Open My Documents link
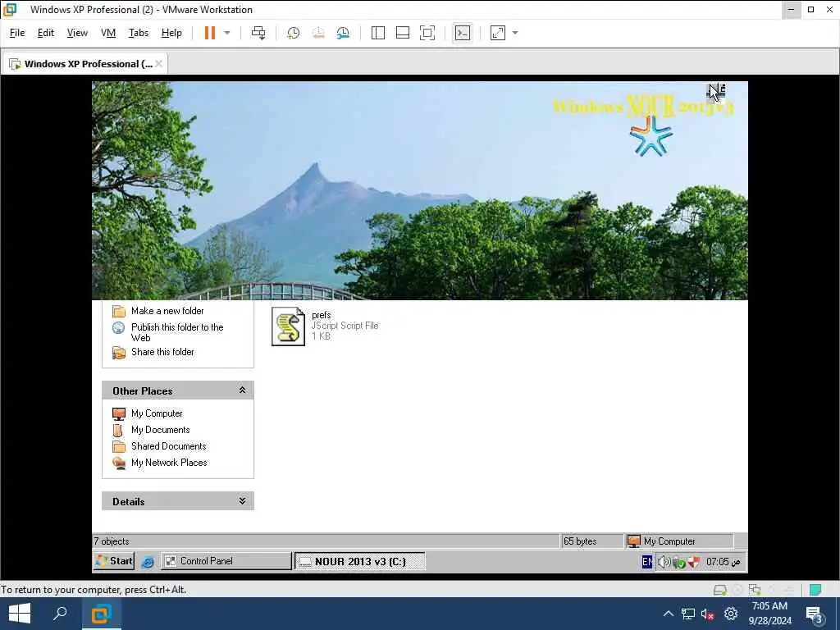 point(160,430)
